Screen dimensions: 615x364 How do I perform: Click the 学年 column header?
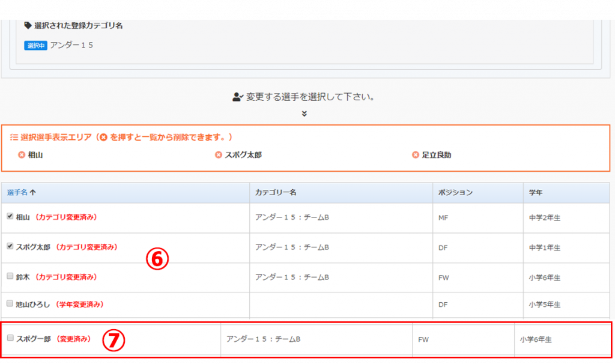[536, 193]
